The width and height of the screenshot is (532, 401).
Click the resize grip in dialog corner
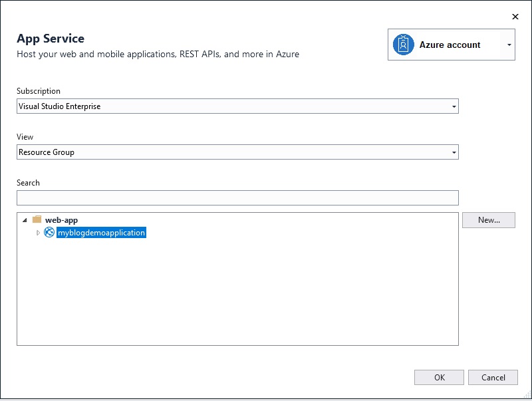(x=527, y=394)
